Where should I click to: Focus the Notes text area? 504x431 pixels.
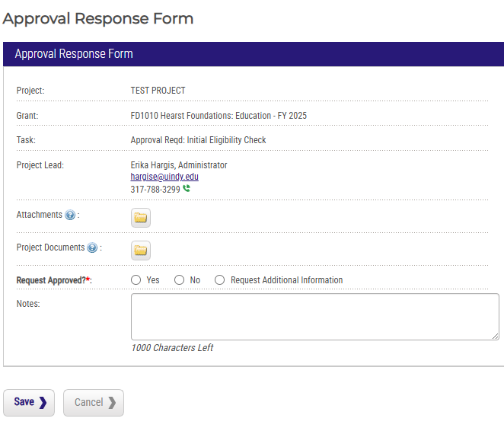[x=315, y=317]
